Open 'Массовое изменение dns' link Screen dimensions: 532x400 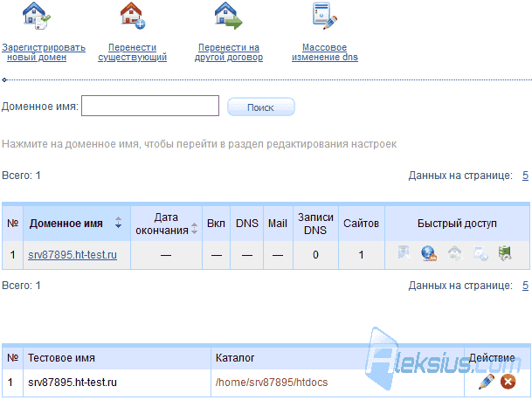325,52
